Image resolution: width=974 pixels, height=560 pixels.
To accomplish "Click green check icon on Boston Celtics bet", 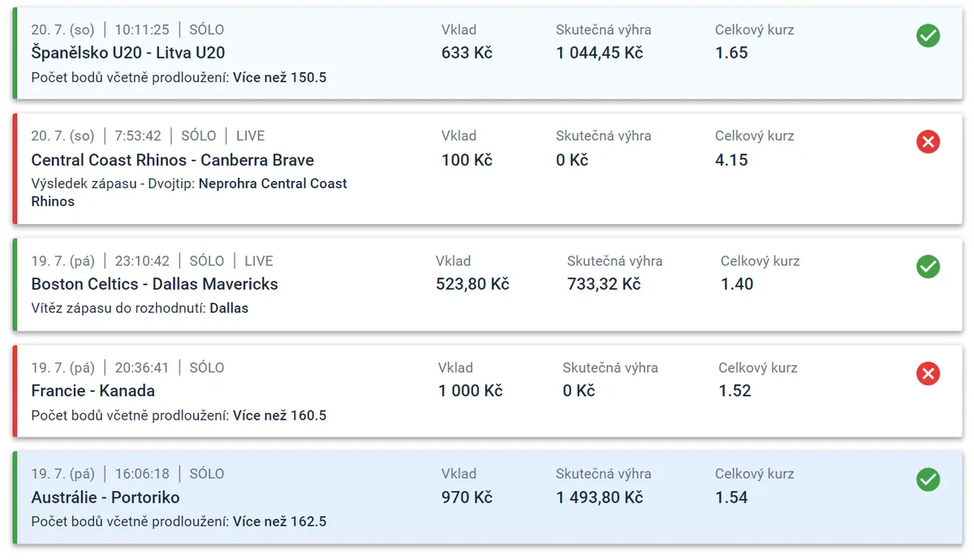I will (x=928, y=266).
